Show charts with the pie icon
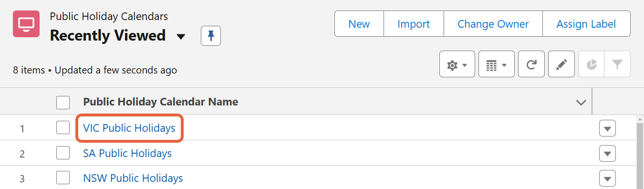The image size is (644, 189). [x=592, y=64]
